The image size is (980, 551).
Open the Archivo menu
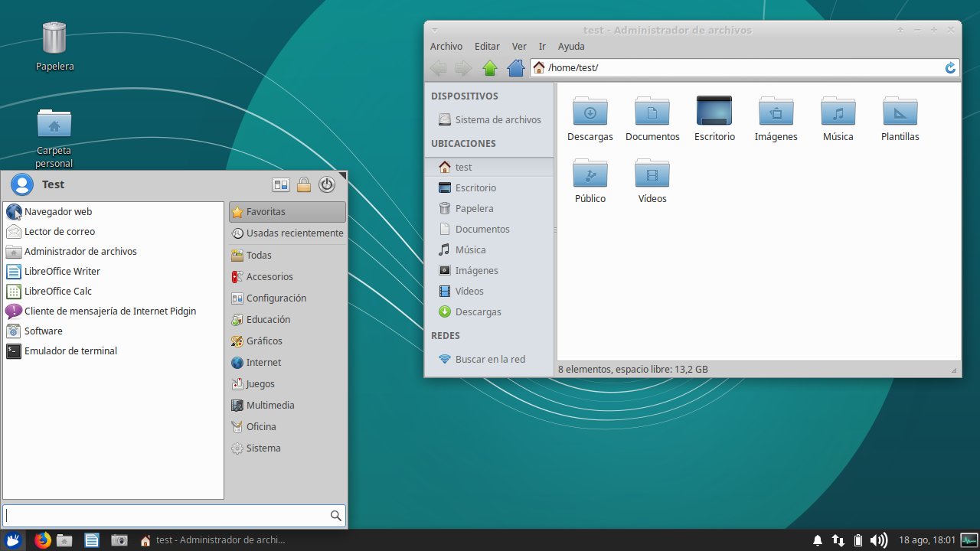[446, 47]
